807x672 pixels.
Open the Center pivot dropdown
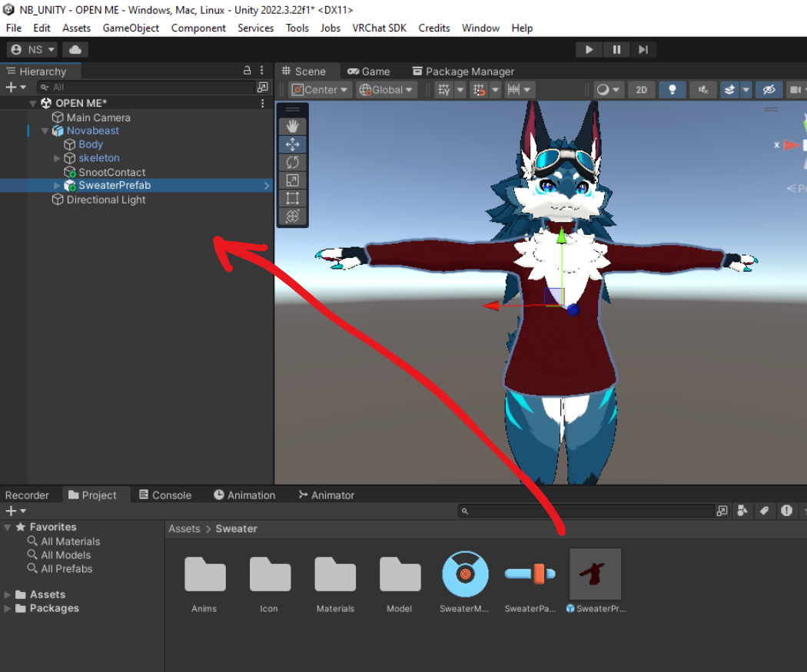(320, 90)
